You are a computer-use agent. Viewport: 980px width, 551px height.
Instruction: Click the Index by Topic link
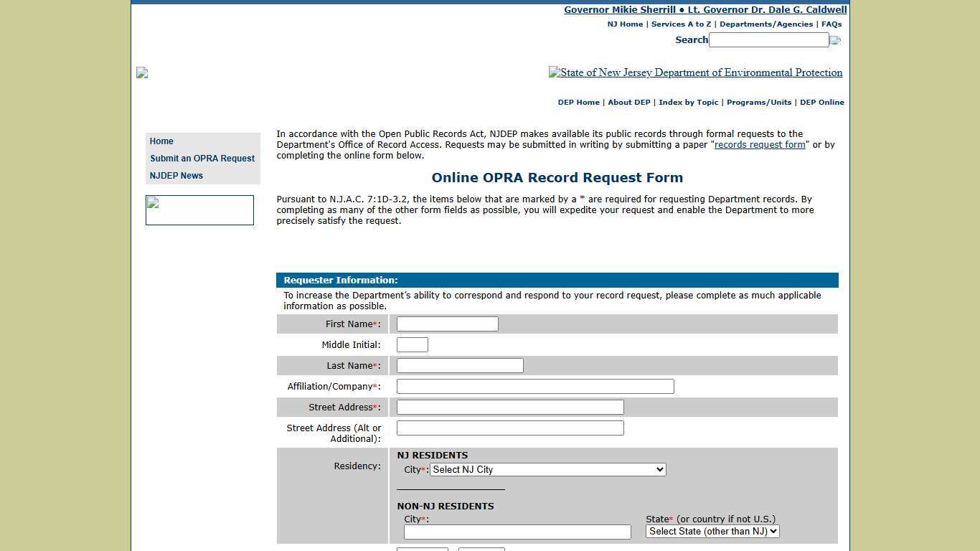688,102
